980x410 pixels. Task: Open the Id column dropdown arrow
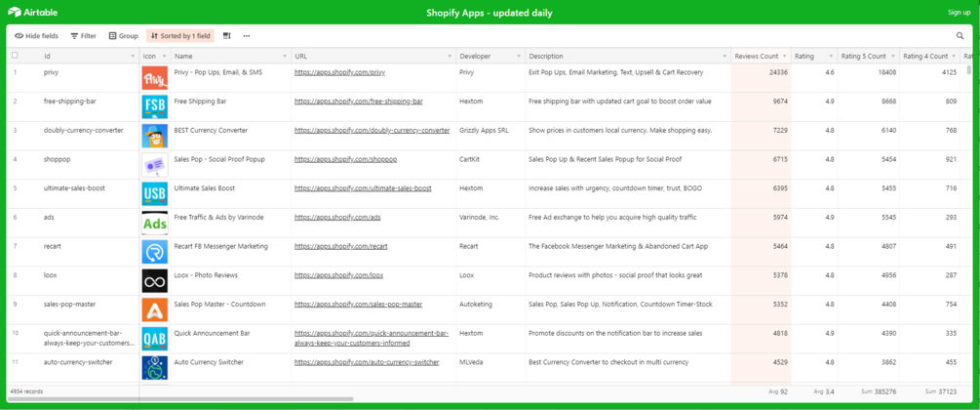click(x=133, y=57)
